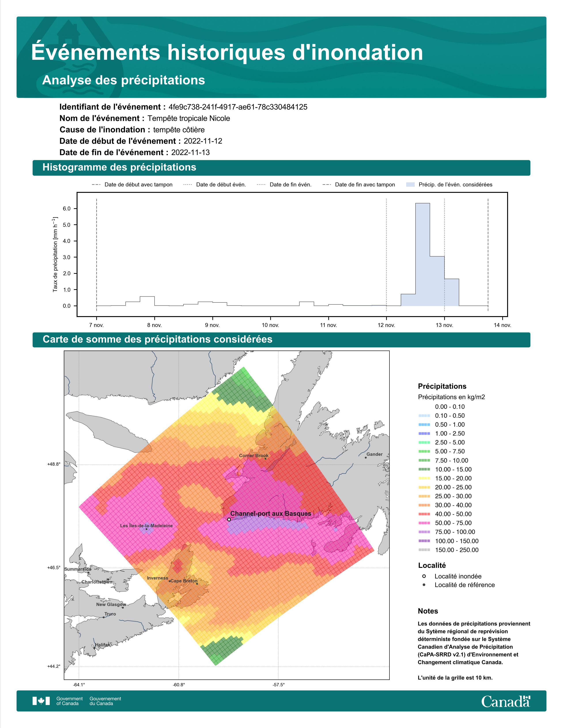Click the Date de début évén. legend entry
The image size is (563, 728).
tap(215, 185)
